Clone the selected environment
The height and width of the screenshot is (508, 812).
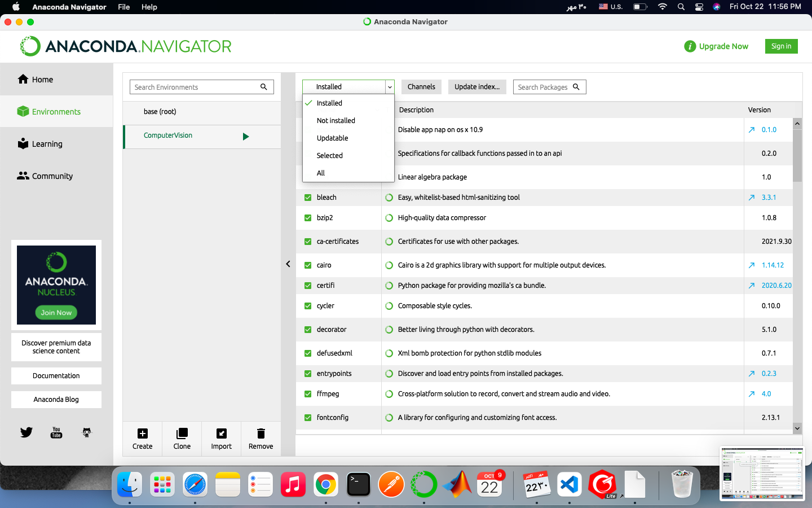(x=182, y=439)
